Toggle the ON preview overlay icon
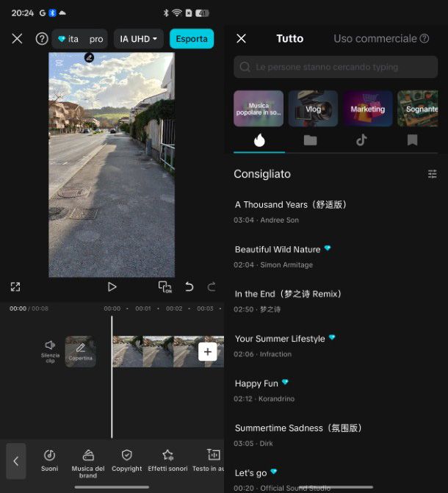This screenshot has width=448, height=493. click(165, 287)
